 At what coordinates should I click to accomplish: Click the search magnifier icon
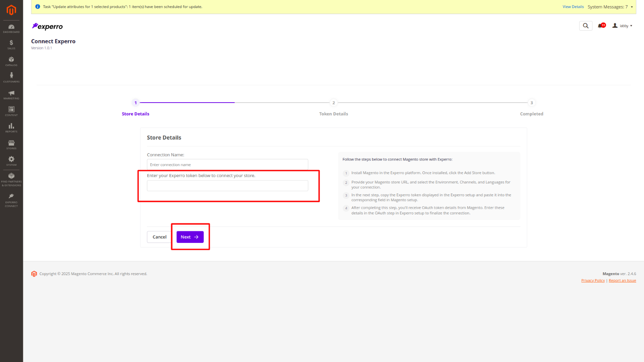586,26
